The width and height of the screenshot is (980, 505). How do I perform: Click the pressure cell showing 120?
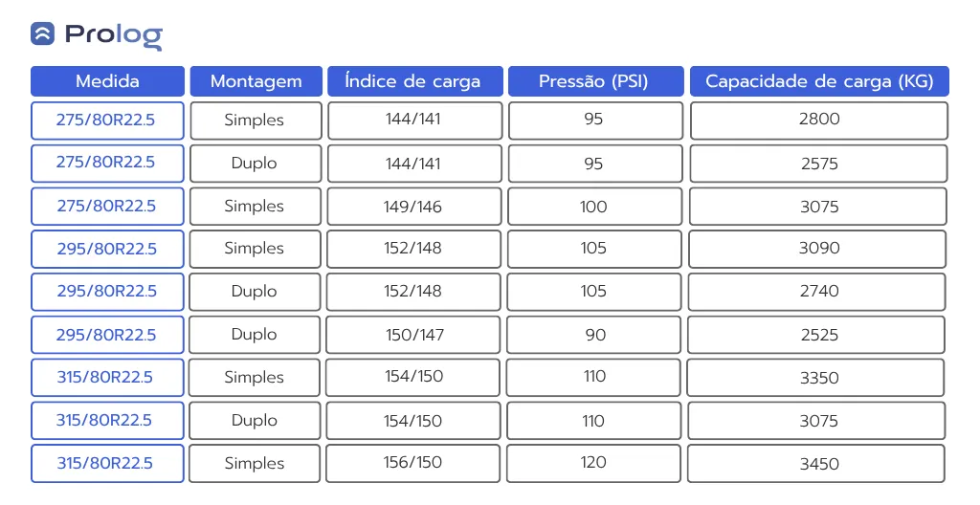593,463
